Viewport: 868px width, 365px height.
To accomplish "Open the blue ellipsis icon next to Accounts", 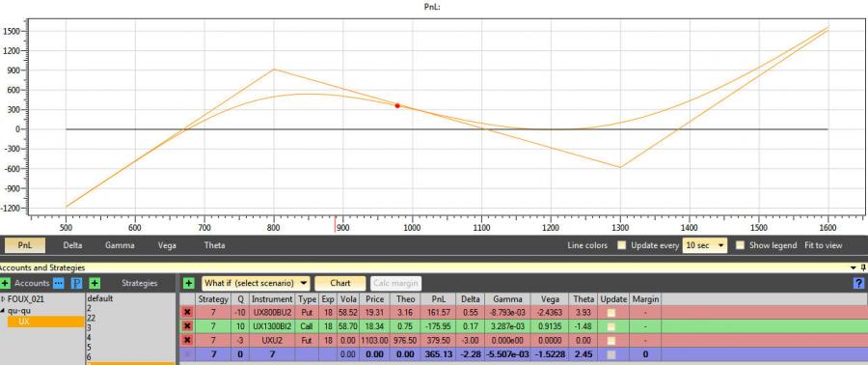I will [x=58, y=283].
